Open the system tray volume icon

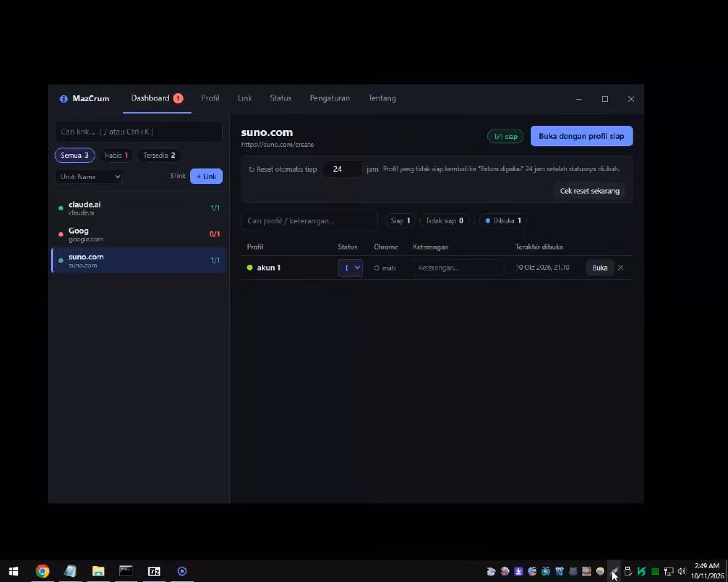click(x=681, y=571)
